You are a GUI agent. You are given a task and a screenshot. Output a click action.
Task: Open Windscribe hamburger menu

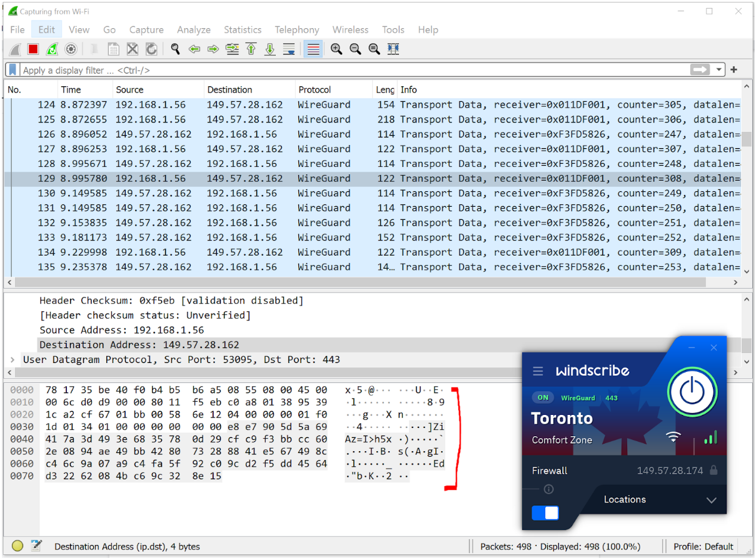coord(538,371)
